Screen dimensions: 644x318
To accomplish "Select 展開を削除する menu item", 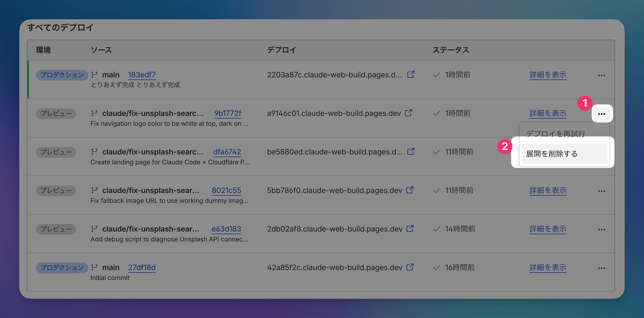I will [564, 154].
